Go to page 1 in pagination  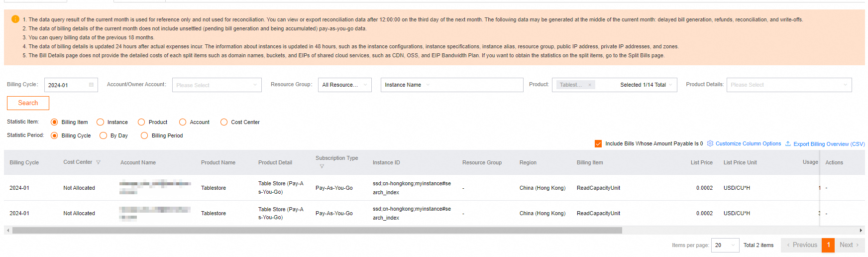coord(828,245)
